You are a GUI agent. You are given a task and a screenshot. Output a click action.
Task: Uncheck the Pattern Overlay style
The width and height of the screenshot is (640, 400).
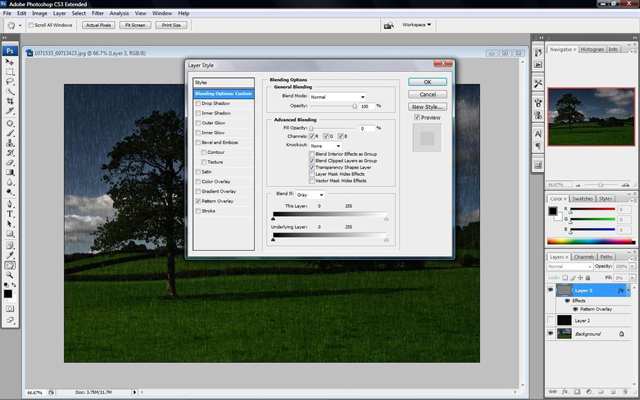(x=197, y=201)
